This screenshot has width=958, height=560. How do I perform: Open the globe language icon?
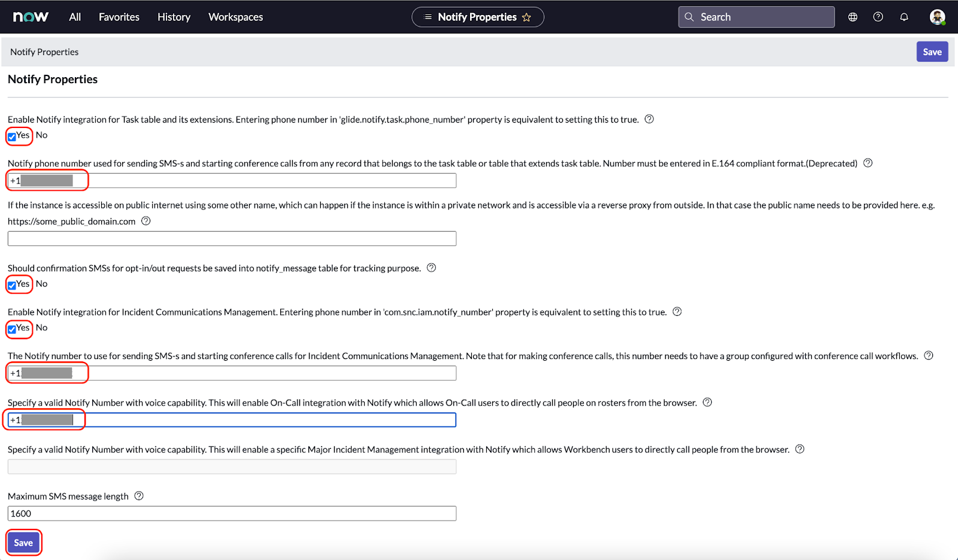pos(852,17)
